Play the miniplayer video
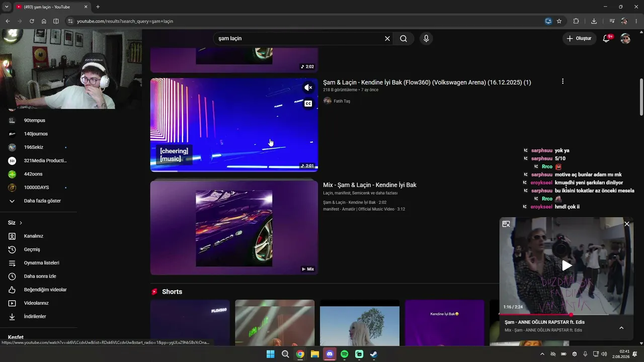The image size is (644, 362). tap(567, 265)
